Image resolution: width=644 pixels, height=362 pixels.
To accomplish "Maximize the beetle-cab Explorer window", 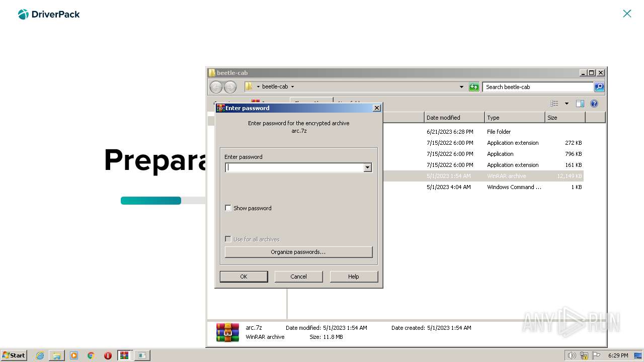I will click(x=591, y=73).
